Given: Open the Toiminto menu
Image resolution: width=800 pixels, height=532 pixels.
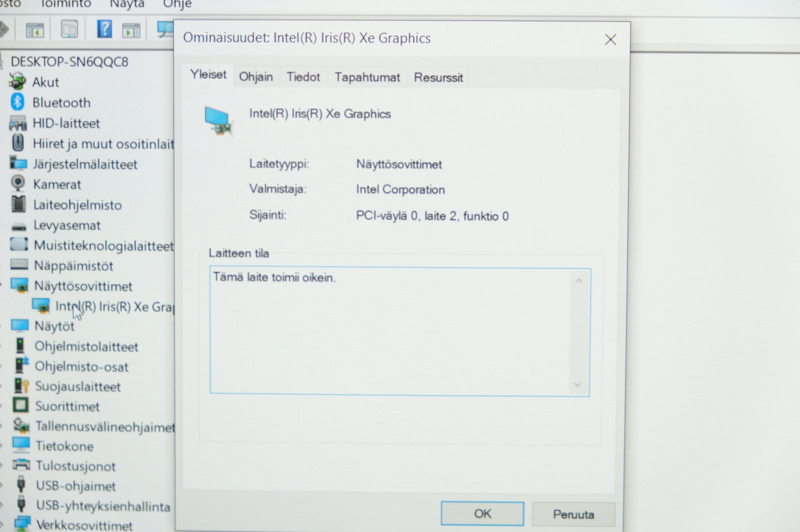Looking at the screenshot, I should tap(66, 4).
